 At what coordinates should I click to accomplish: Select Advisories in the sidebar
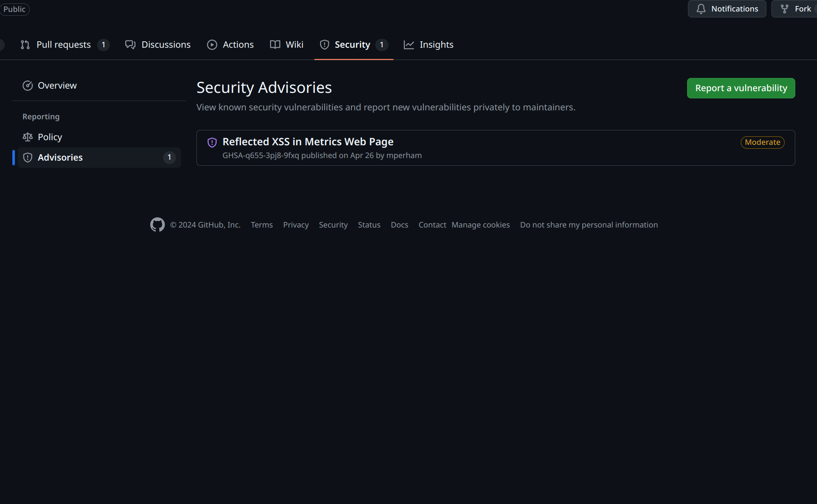(x=99, y=158)
